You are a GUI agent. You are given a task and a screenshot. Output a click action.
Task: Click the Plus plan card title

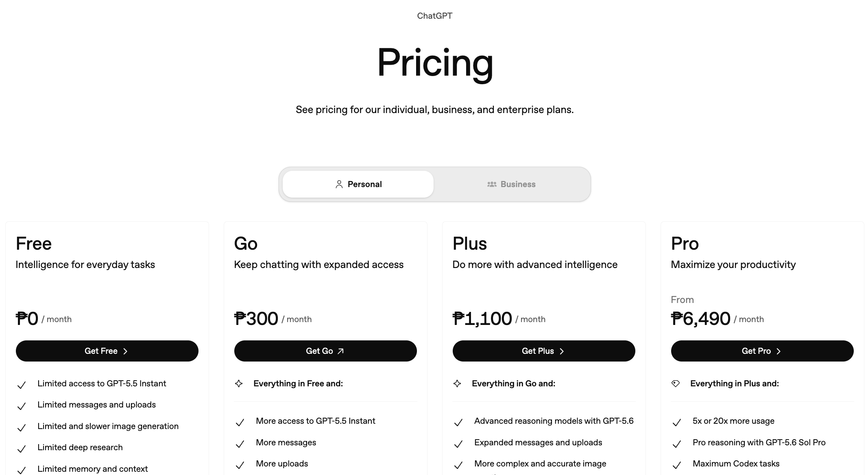coord(470,244)
